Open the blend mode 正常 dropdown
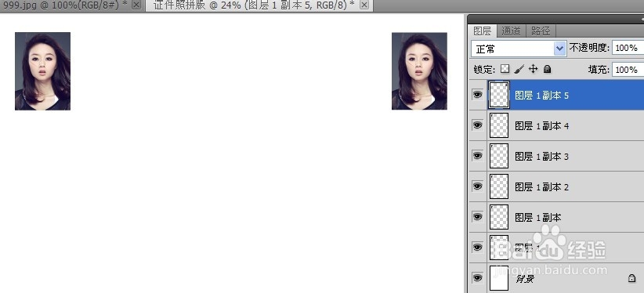 (x=519, y=49)
